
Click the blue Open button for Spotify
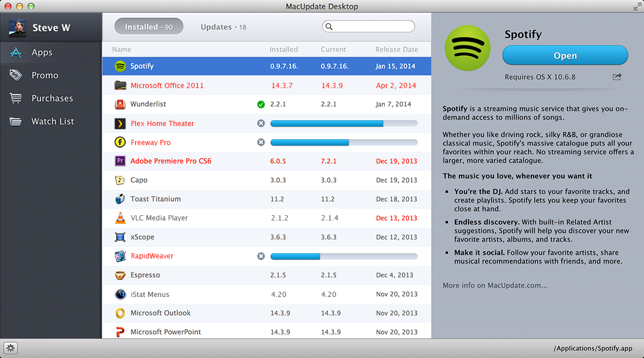[x=565, y=55]
